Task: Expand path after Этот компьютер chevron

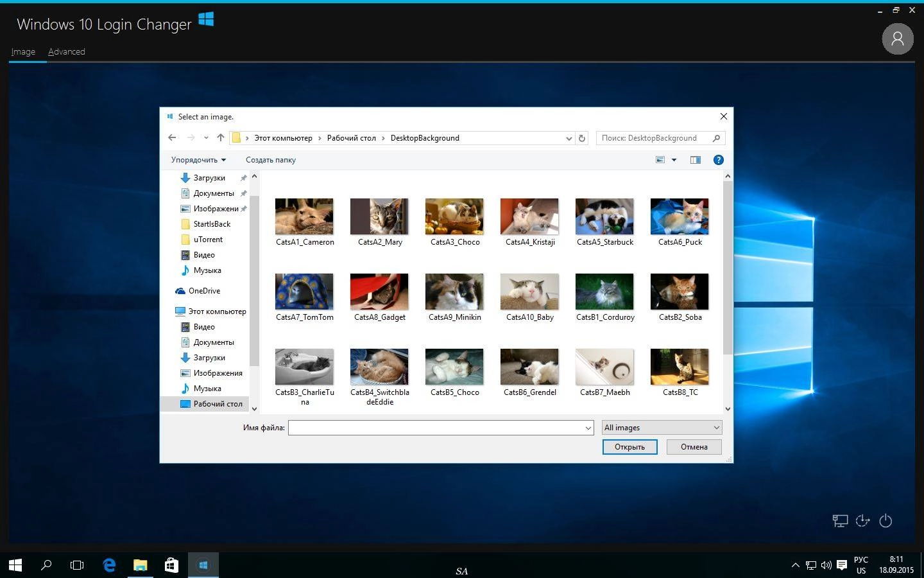Action: pyautogui.click(x=320, y=138)
